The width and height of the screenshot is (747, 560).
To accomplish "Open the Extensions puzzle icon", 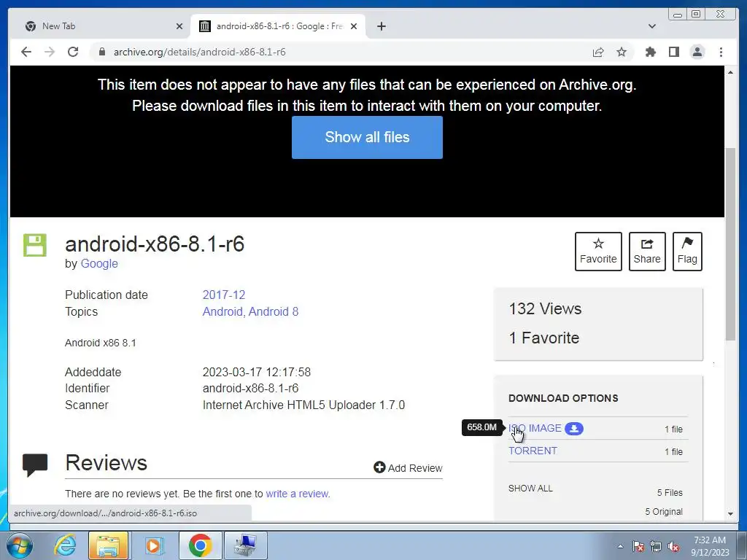I will point(650,52).
